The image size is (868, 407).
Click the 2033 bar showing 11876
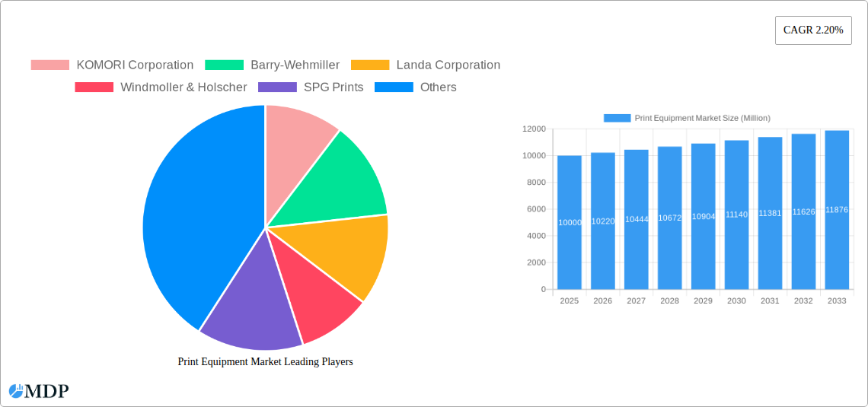[837, 209]
